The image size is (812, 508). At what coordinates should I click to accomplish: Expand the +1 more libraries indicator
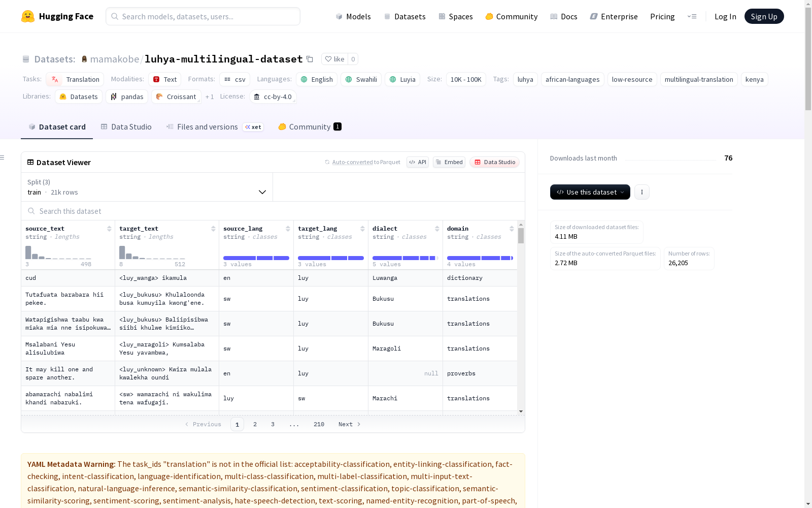pyautogui.click(x=210, y=97)
